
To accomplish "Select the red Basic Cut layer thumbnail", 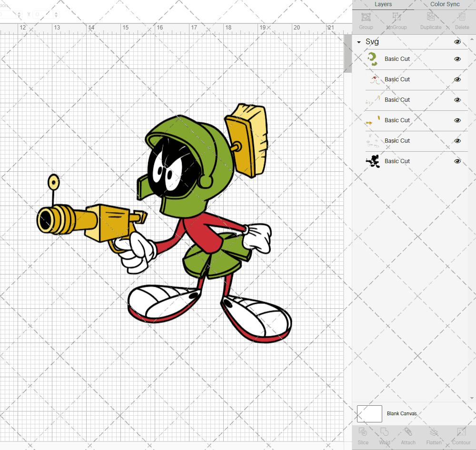I will pos(374,79).
